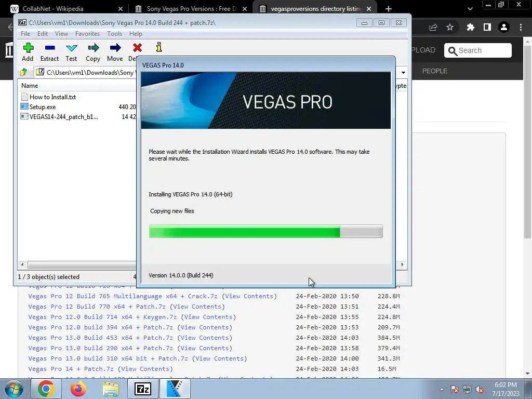The image size is (532, 399).
Task: Open Vegas Pro 14 + Patch.7z link
Action: pyautogui.click(x=71, y=369)
